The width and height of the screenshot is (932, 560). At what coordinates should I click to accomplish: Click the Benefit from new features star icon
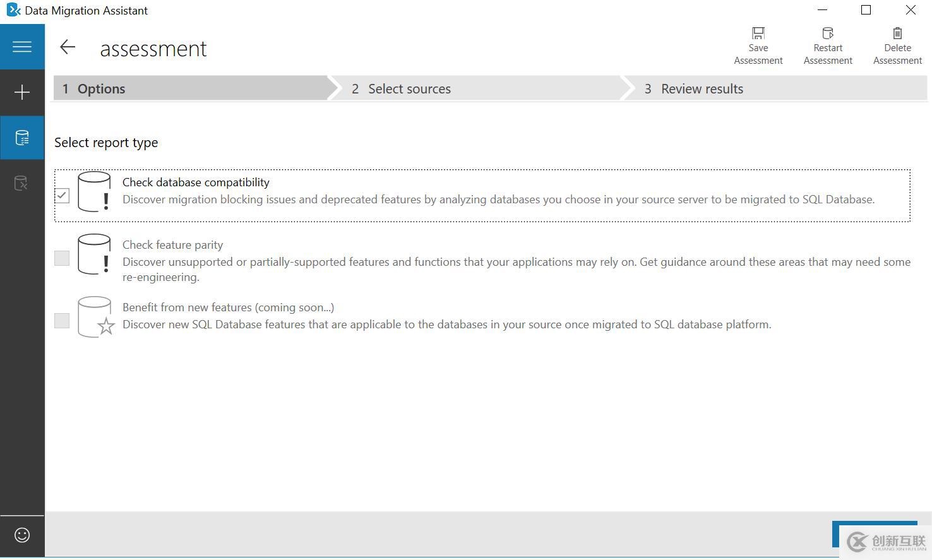tap(96, 317)
